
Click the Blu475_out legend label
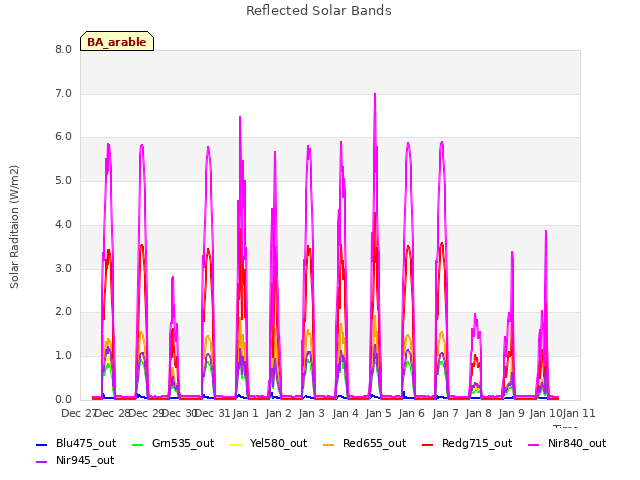tap(86, 443)
